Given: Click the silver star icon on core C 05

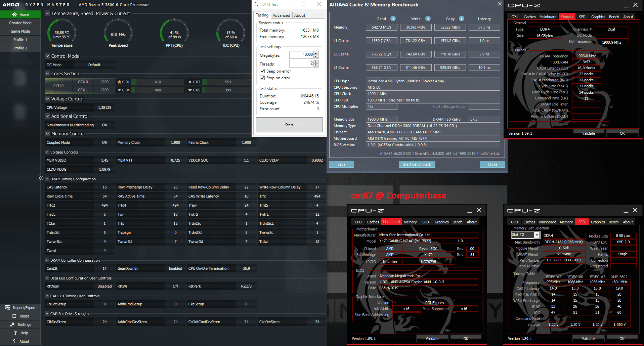Looking at the screenshot, I should point(190,90).
